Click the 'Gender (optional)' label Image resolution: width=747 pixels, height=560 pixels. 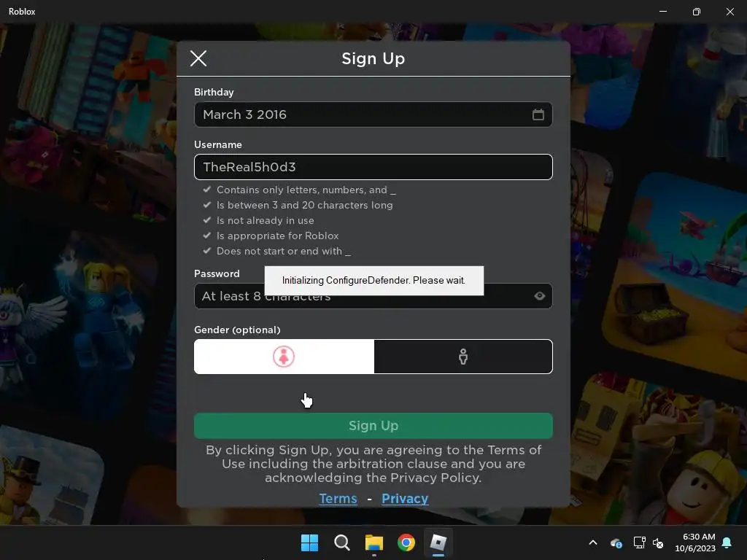tap(237, 330)
